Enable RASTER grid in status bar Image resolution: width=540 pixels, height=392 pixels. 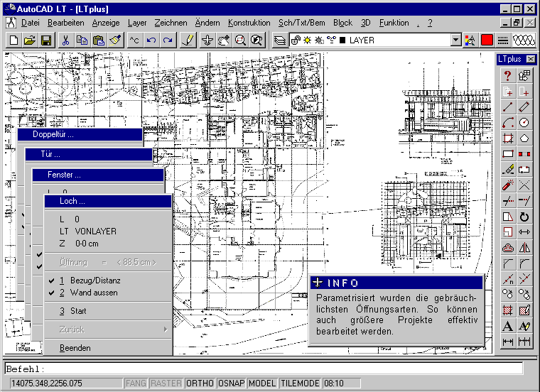point(166,383)
